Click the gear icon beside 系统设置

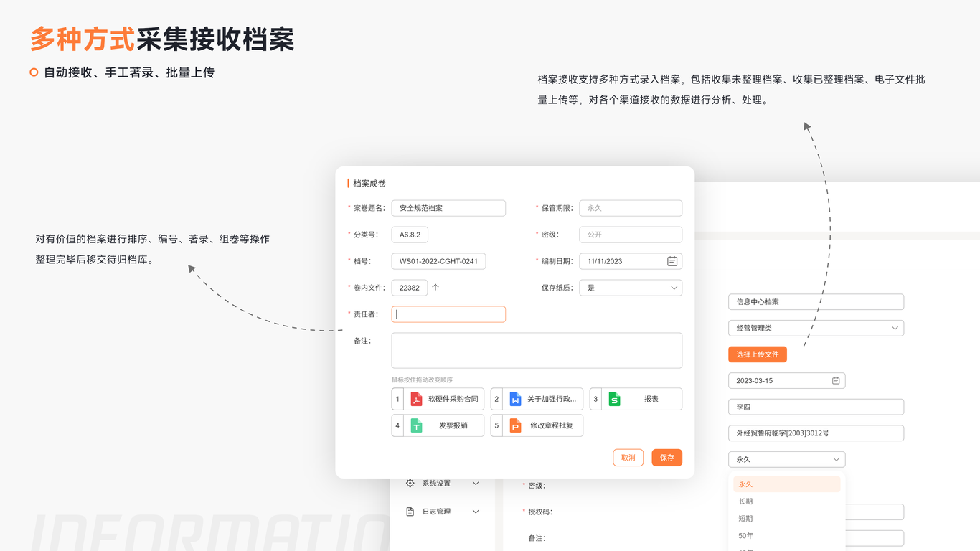tap(410, 484)
